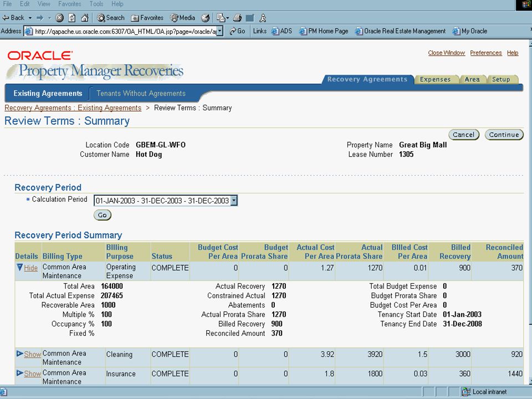Expand the Cleaning row with Show
Image resolution: width=532 pixels, height=399 pixels.
tap(32, 354)
